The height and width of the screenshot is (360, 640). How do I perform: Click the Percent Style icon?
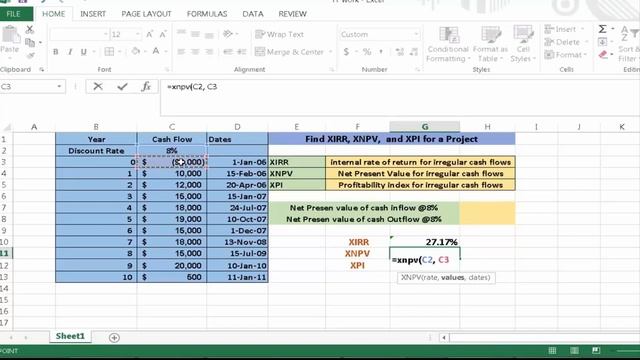[x=367, y=52]
